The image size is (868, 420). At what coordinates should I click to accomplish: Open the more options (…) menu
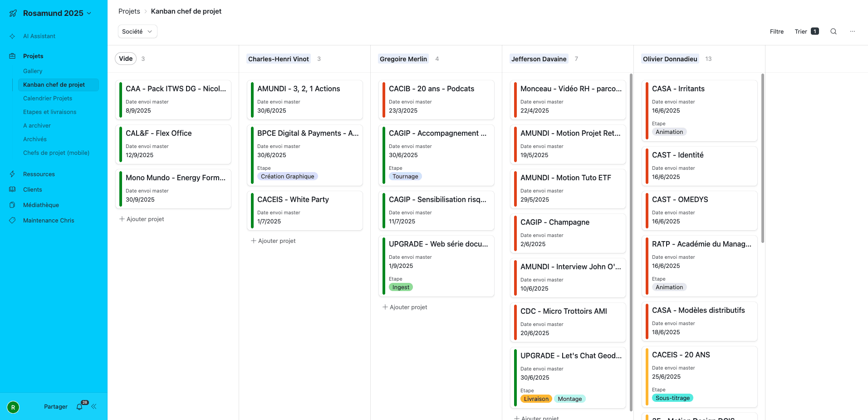click(x=852, y=31)
